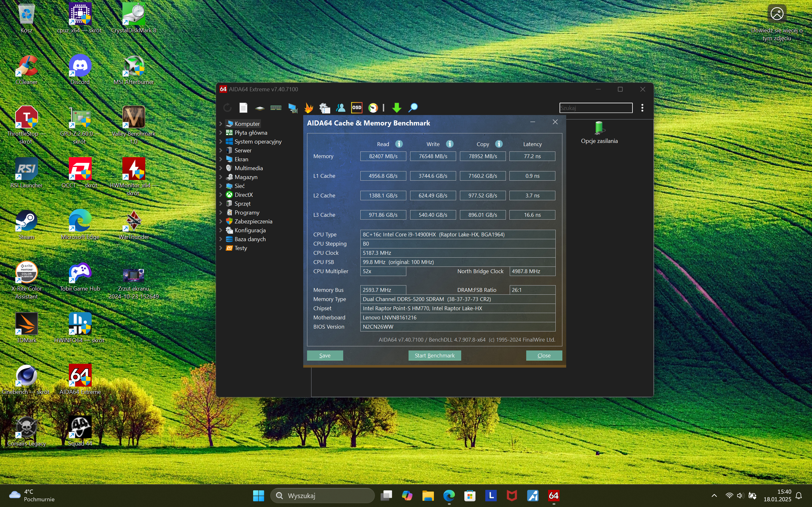Expand the Płyta główna tree node
The image size is (812, 507).
pos(221,133)
